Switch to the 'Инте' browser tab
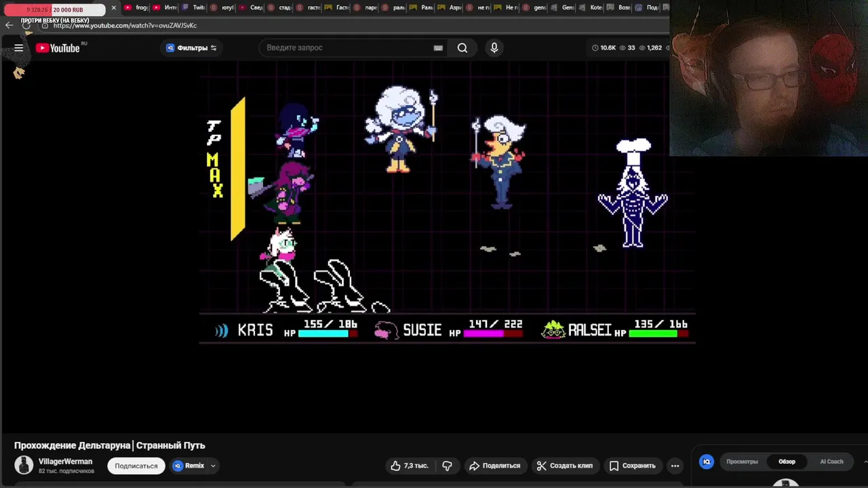 [165, 7]
